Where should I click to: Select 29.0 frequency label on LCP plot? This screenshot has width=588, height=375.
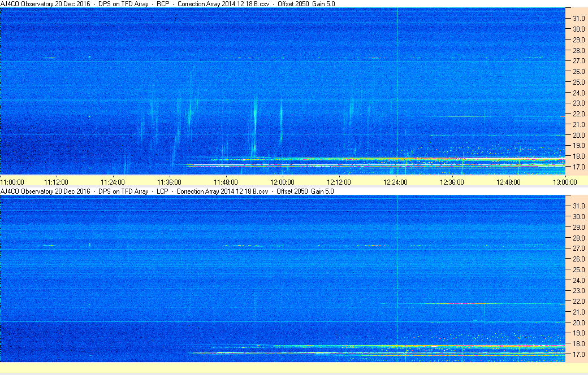[578, 227]
